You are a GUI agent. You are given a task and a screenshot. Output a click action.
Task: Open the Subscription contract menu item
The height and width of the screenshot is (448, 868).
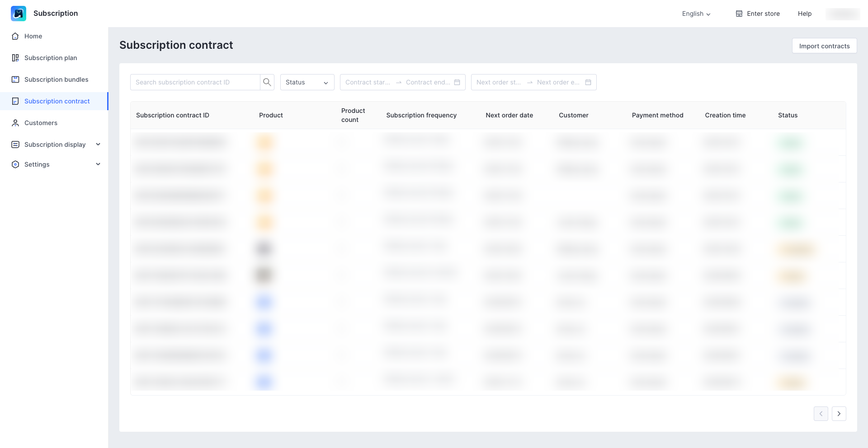(57, 101)
